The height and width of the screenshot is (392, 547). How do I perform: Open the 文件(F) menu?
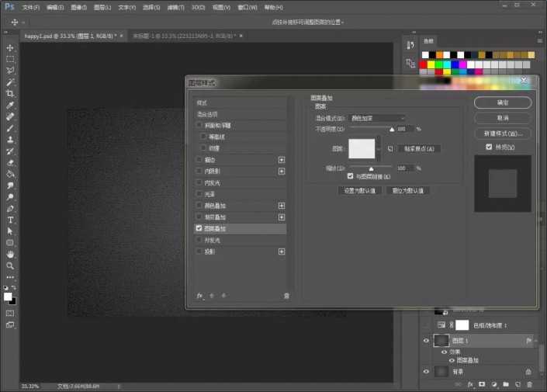click(31, 7)
